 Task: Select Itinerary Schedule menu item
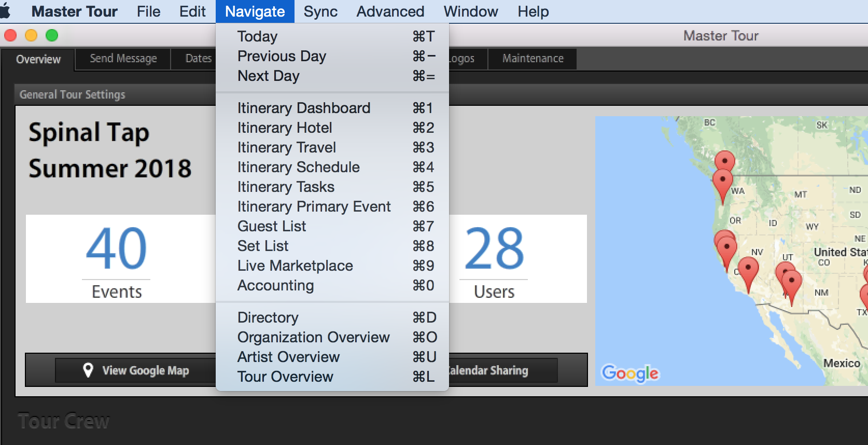[x=332, y=167]
